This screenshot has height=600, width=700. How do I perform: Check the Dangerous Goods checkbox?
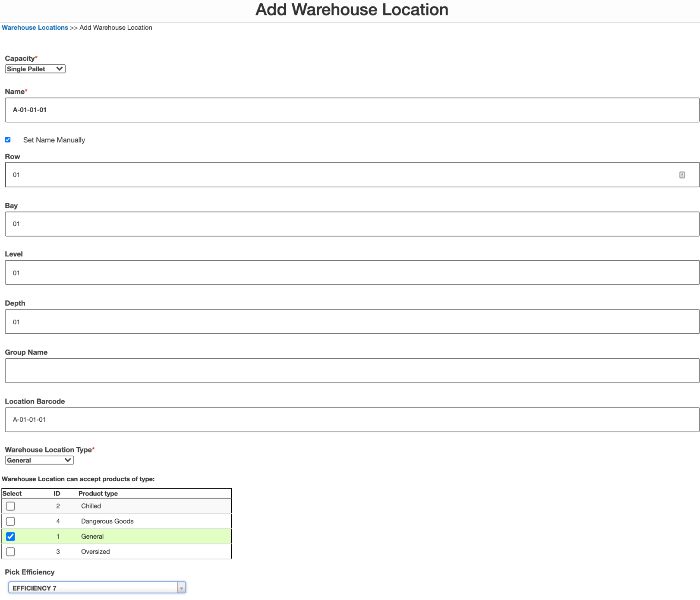pos(10,521)
